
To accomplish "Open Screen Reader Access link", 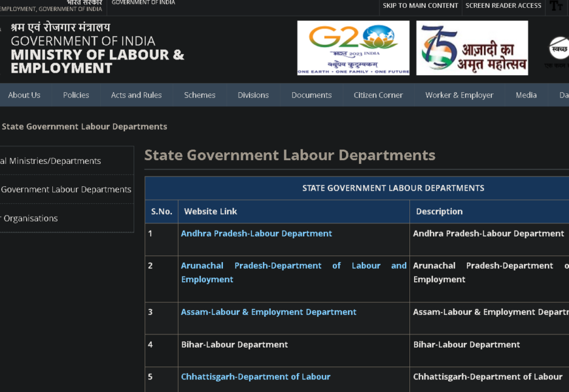I will [503, 6].
